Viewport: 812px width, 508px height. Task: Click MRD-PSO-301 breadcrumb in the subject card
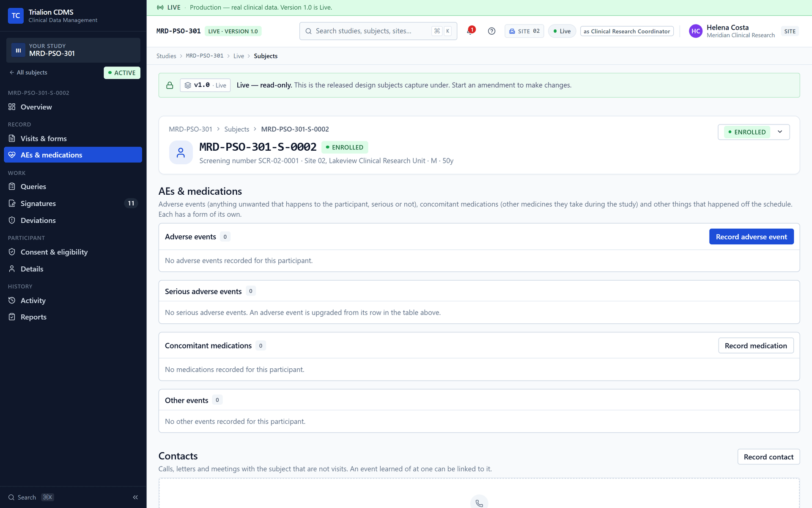190,129
